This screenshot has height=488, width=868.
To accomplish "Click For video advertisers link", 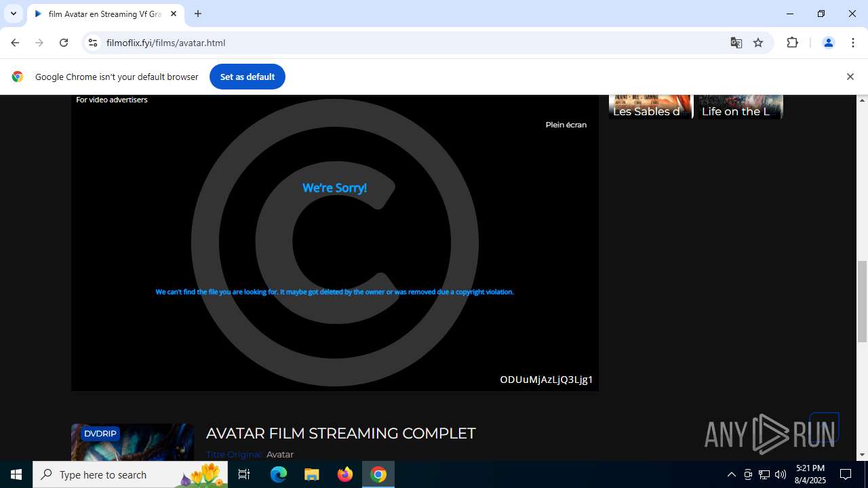I will coord(111,100).
